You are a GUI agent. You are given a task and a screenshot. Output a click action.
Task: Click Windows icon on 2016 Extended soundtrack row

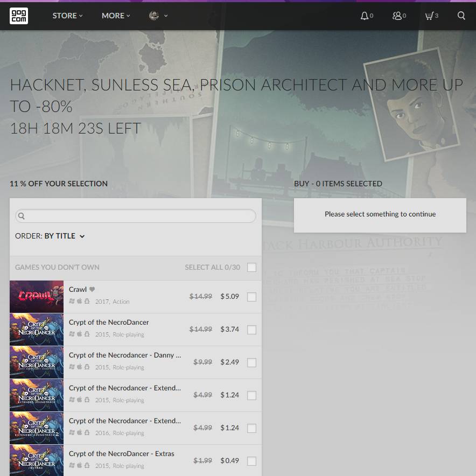click(x=72, y=432)
